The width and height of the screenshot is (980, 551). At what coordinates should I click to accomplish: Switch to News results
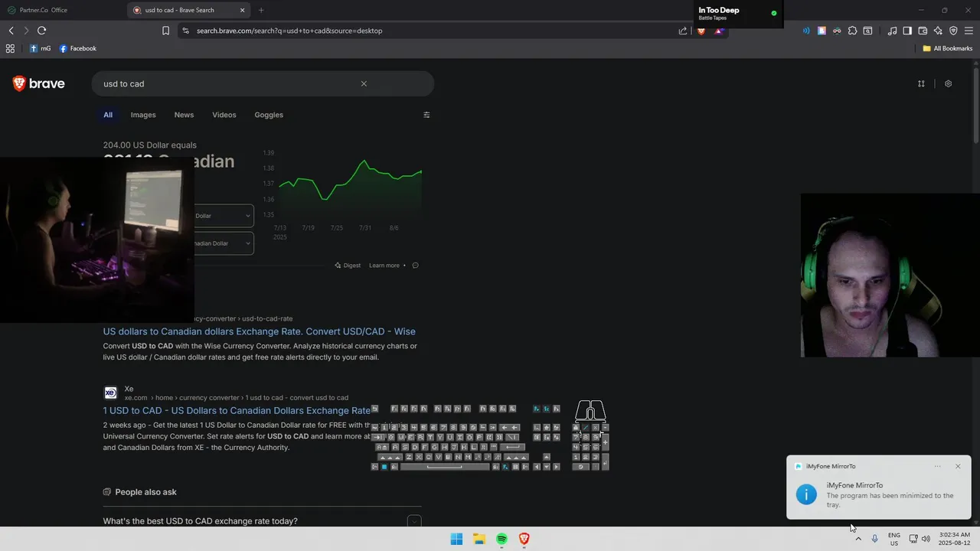coord(184,115)
